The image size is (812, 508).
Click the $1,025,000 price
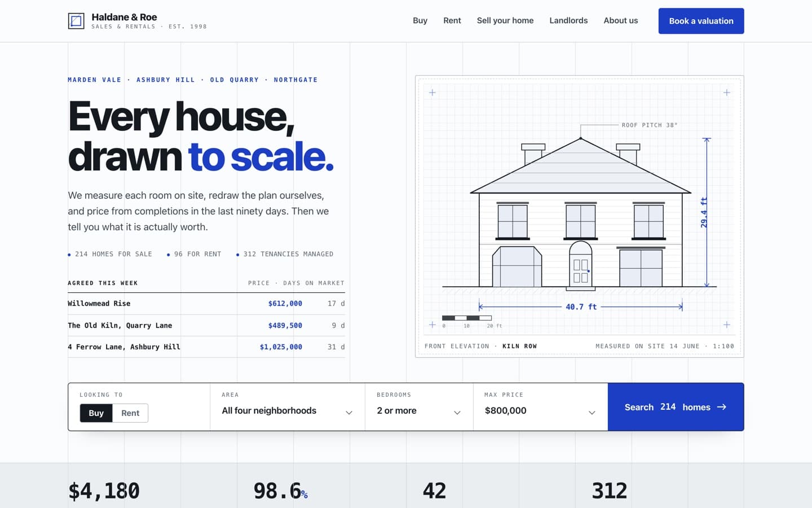point(281,347)
